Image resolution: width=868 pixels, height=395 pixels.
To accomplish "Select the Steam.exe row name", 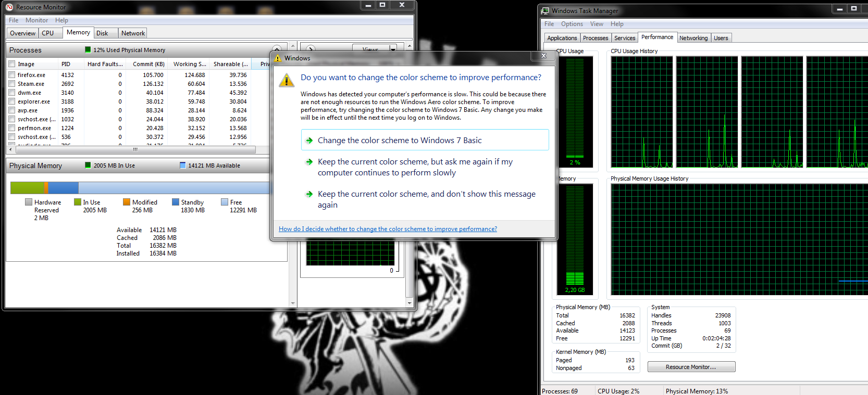I will point(31,84).
